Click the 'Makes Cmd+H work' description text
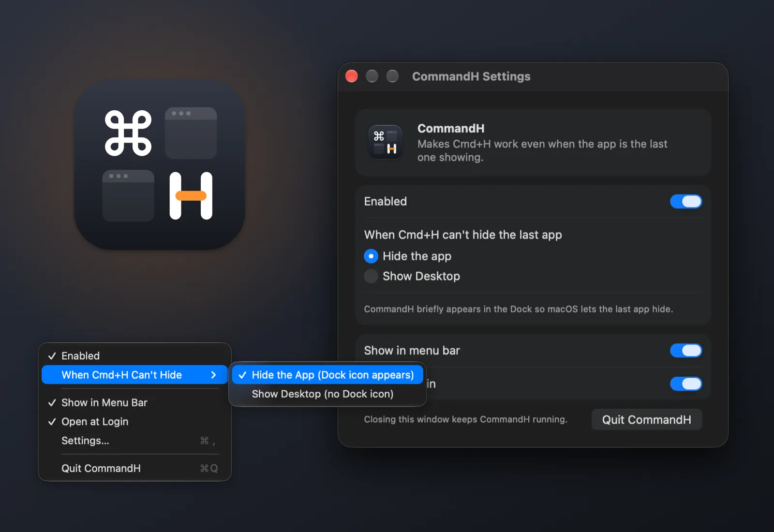The height and width of the screenshot is (532, 774). point(542,150)
